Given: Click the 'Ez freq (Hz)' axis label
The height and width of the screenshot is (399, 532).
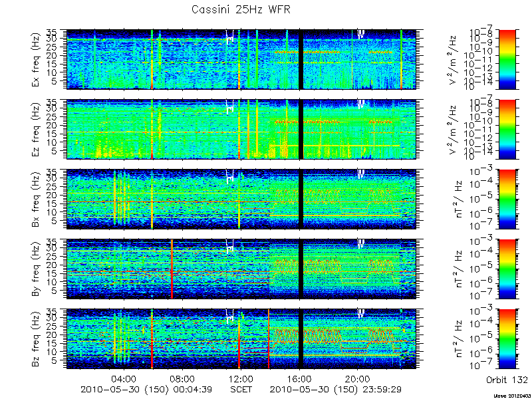Looking at the screenshot, I should [36, 130].
